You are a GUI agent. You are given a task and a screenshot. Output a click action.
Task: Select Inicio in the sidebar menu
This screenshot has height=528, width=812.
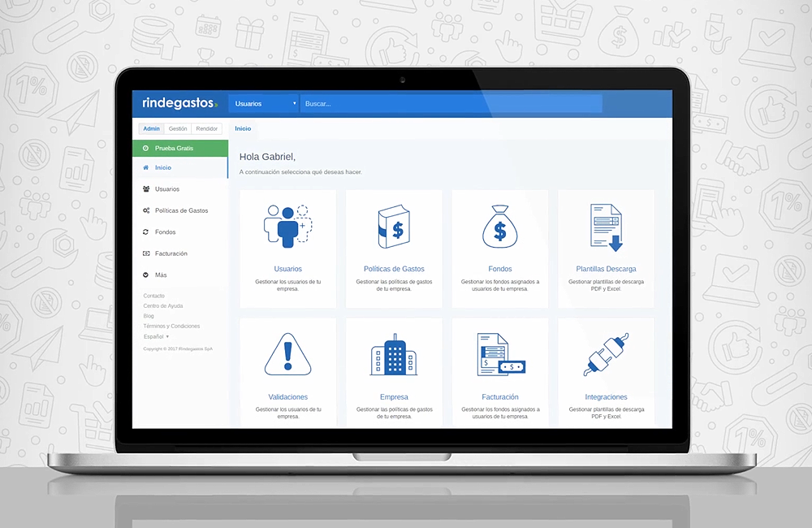pyautogui.click(x=163, y=167)
